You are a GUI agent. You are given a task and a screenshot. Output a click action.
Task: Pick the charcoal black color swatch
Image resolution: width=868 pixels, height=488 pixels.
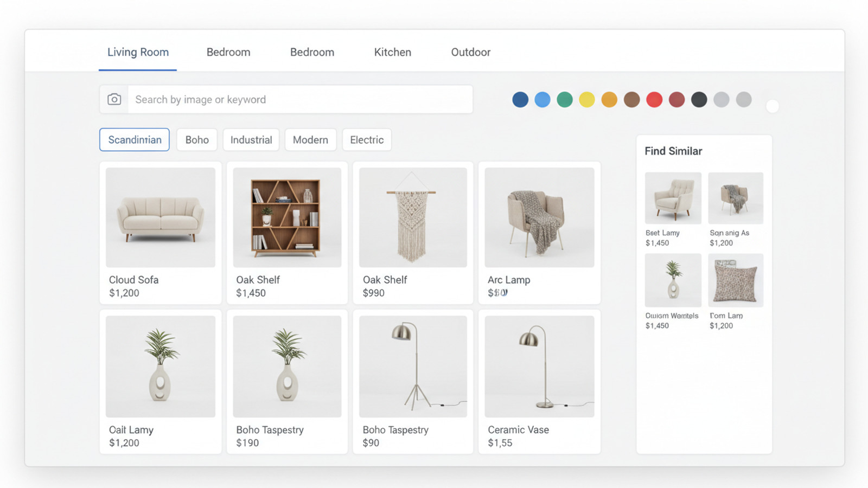point(699,100)
